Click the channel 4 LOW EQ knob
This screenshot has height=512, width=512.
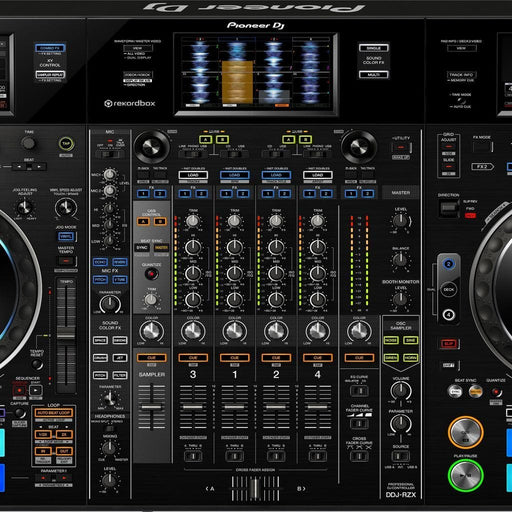318,300
